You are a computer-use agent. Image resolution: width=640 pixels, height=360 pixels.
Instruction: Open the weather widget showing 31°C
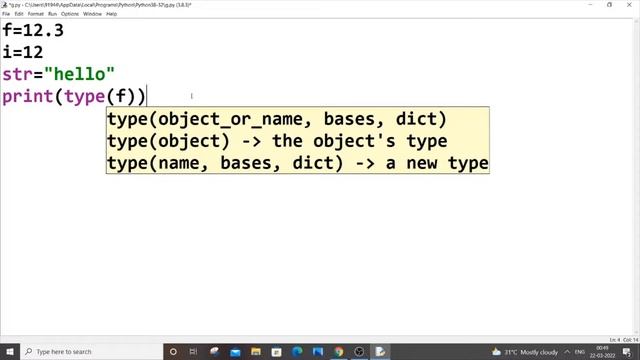coord(525,352)
